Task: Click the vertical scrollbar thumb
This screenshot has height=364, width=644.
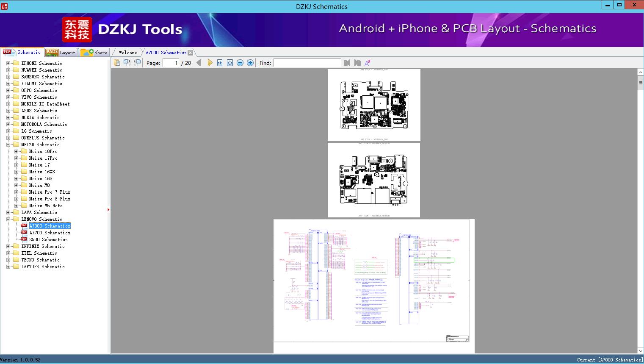Action: tap(641, 83)
